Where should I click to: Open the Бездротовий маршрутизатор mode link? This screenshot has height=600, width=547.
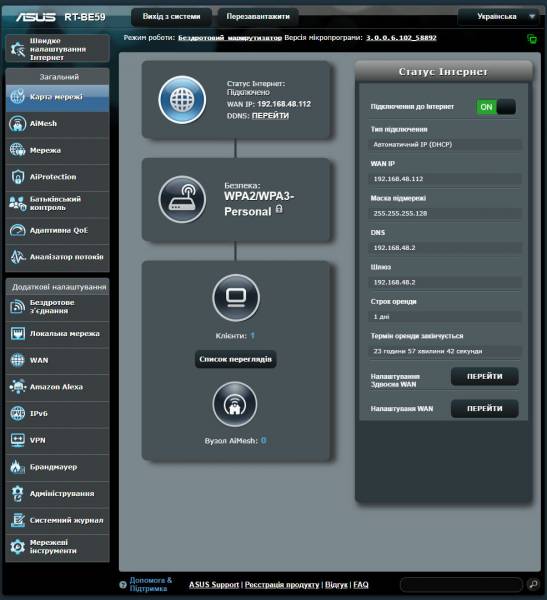pos(230,38)
